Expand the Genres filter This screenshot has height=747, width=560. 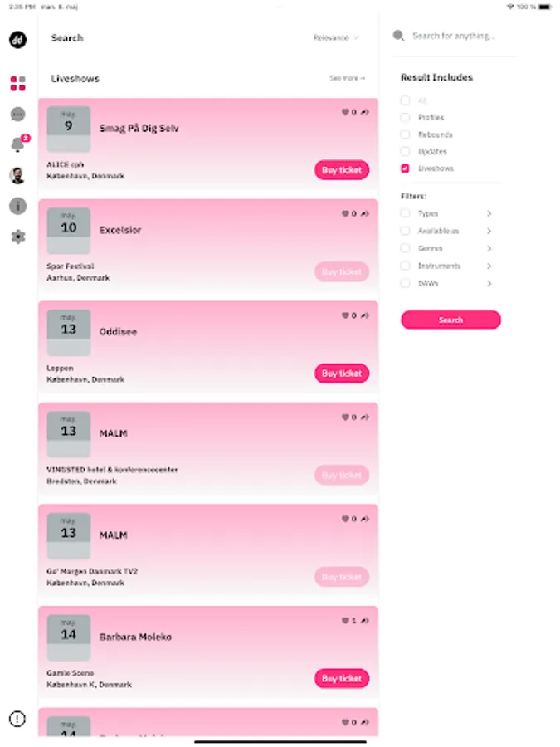click(x=489, y=248)
